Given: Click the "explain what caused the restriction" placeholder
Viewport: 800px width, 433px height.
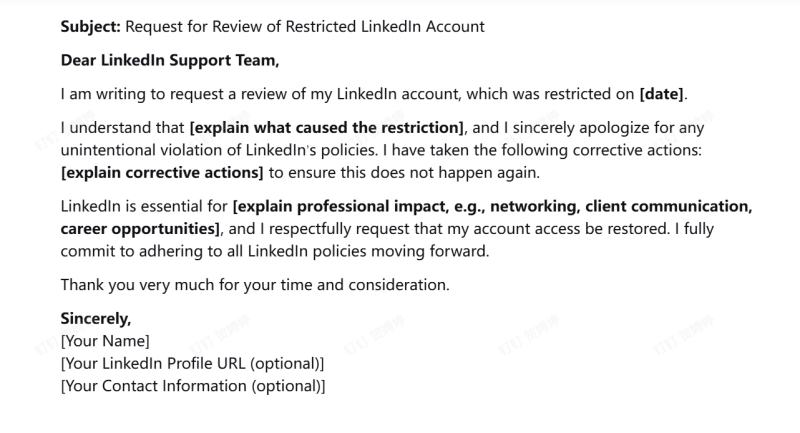Looking at the screenshot, I should [327, 128].
